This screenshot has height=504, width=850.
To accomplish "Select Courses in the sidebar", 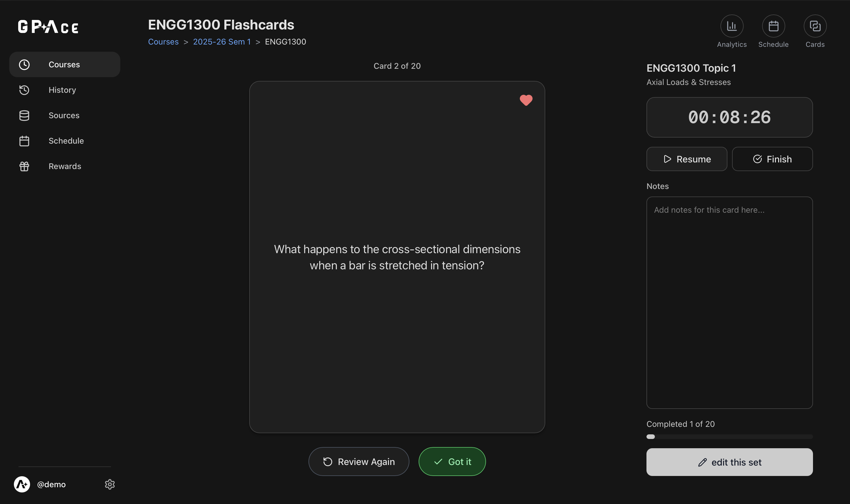I will click(x=64, y=64).
